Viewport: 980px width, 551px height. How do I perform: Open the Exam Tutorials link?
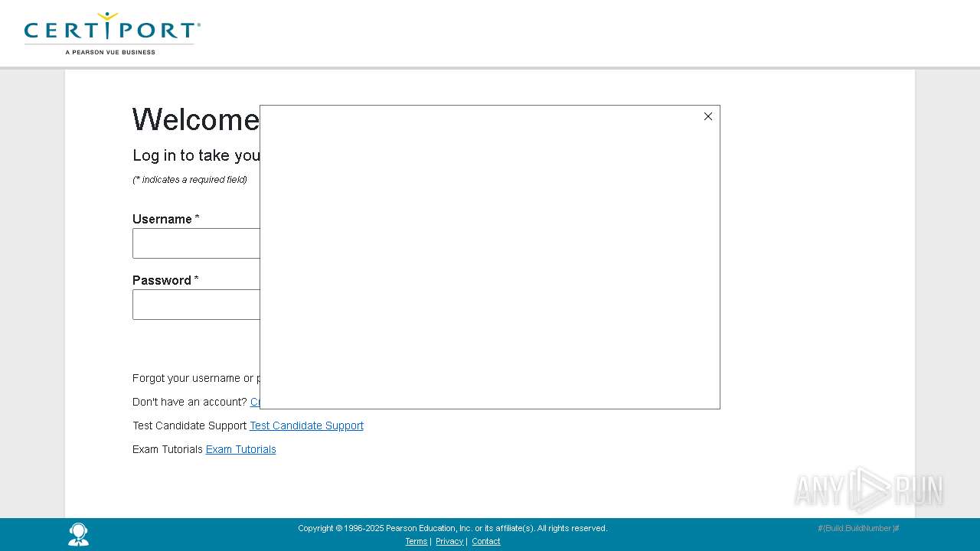coord(240,449)
